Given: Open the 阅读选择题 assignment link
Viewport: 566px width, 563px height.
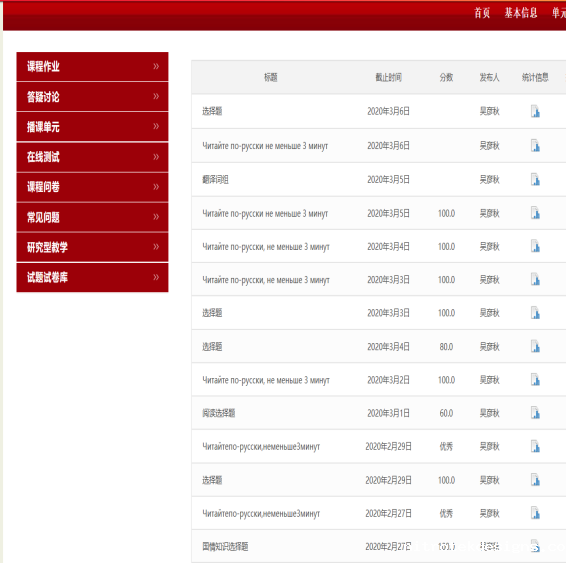Looking at the screenshot, I should pos(219,413).
